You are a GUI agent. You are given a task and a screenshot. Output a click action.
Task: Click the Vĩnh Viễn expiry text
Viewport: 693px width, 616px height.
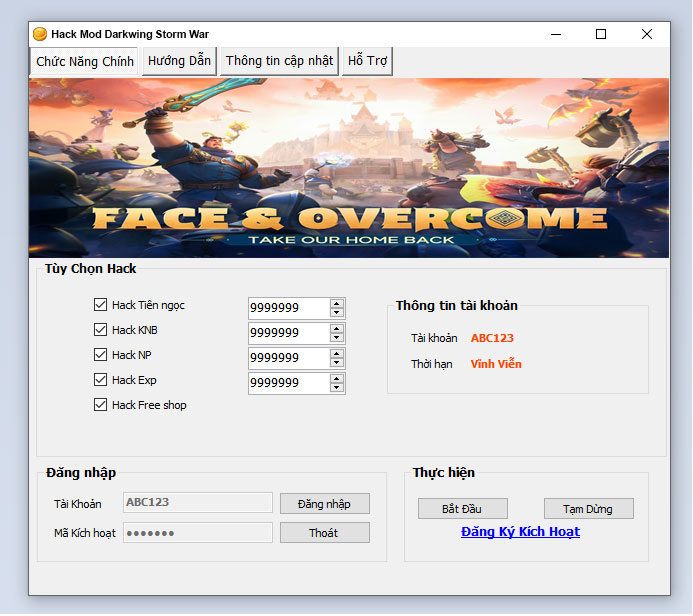pyautogui.click(x=496, y=364)
